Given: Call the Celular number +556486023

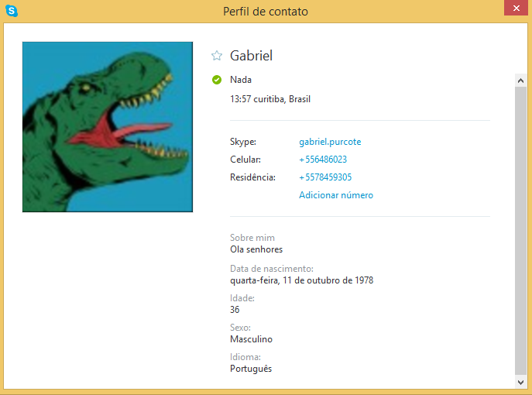Looking at the screenshot, I should tap(323, 159).
